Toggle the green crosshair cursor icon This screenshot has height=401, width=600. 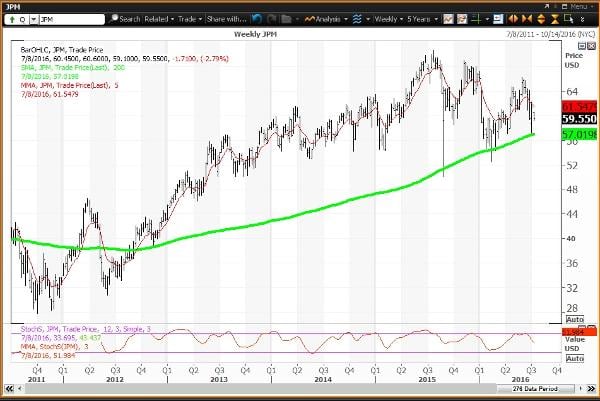(476, 19)
